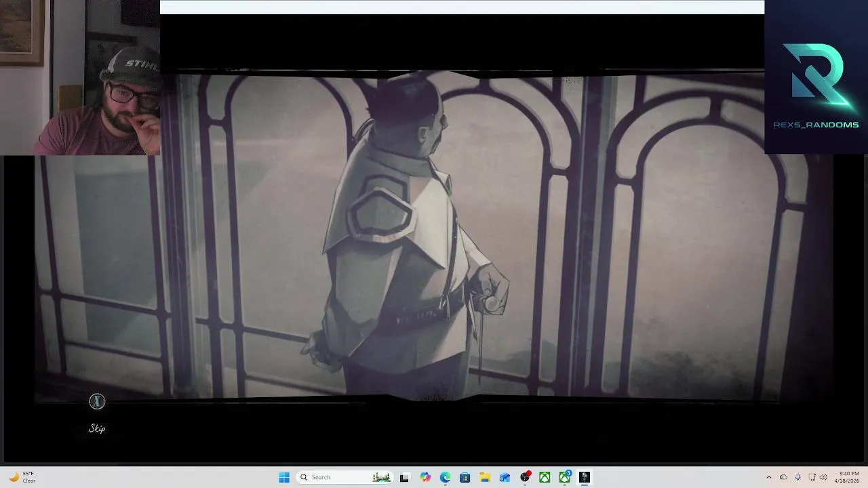Click the microphone tray icon
This screenshot has width=868, height=488.
(797, 477)
